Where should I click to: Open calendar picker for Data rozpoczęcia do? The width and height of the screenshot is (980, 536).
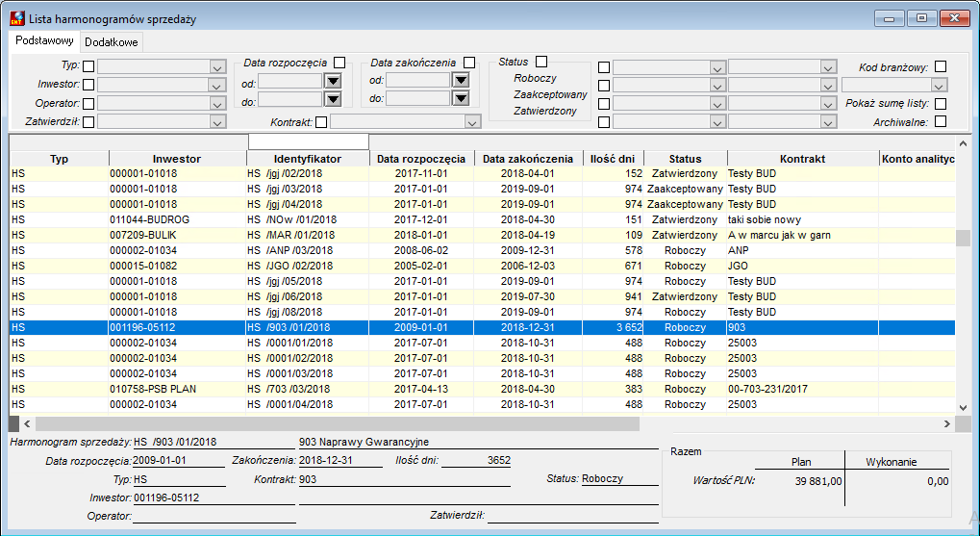click(333, 99)
